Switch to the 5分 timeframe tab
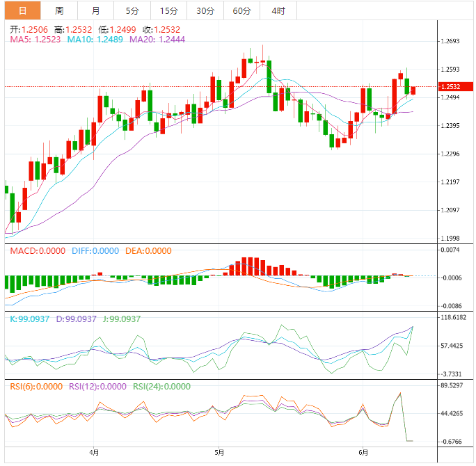Screen dimensions: 476x466 pos(132,10)
